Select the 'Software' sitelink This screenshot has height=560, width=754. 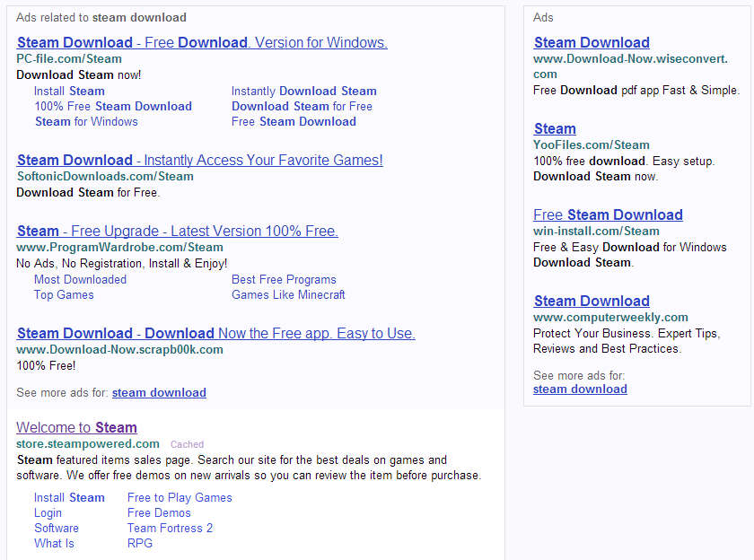point(57,528)
